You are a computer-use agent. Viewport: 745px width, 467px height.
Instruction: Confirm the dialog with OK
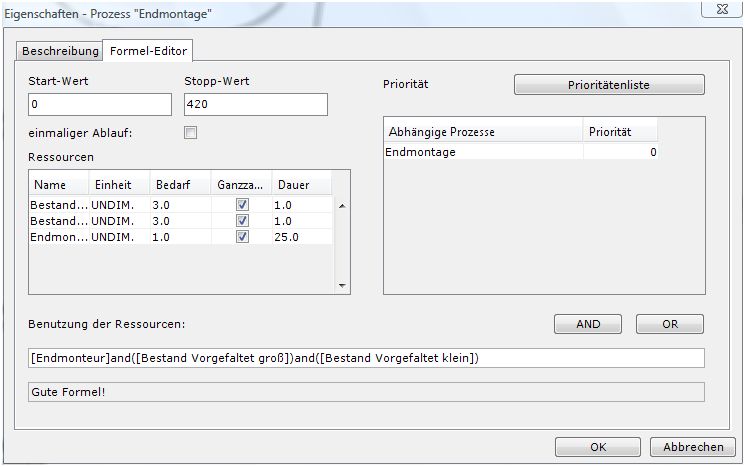tap(598, 446)
